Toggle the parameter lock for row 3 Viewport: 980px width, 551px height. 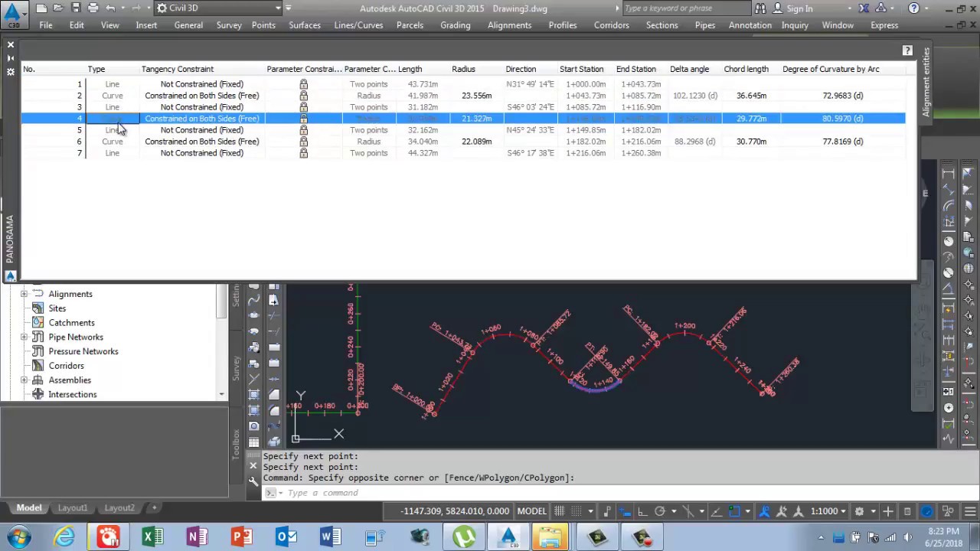click(303, 107)
